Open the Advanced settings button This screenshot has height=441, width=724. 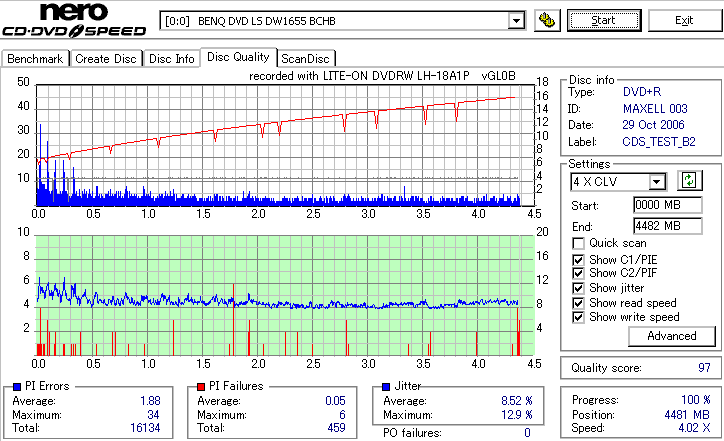pos(671,336)
